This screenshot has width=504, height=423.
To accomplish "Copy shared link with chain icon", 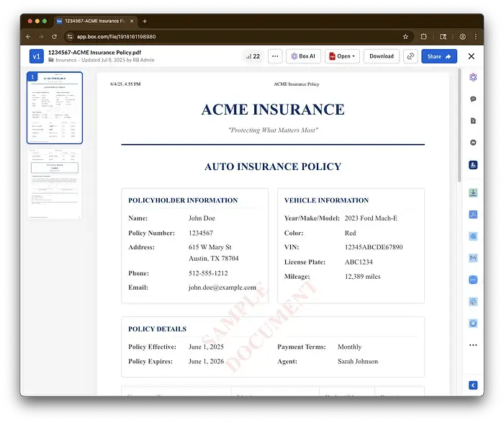I will 410,56.
